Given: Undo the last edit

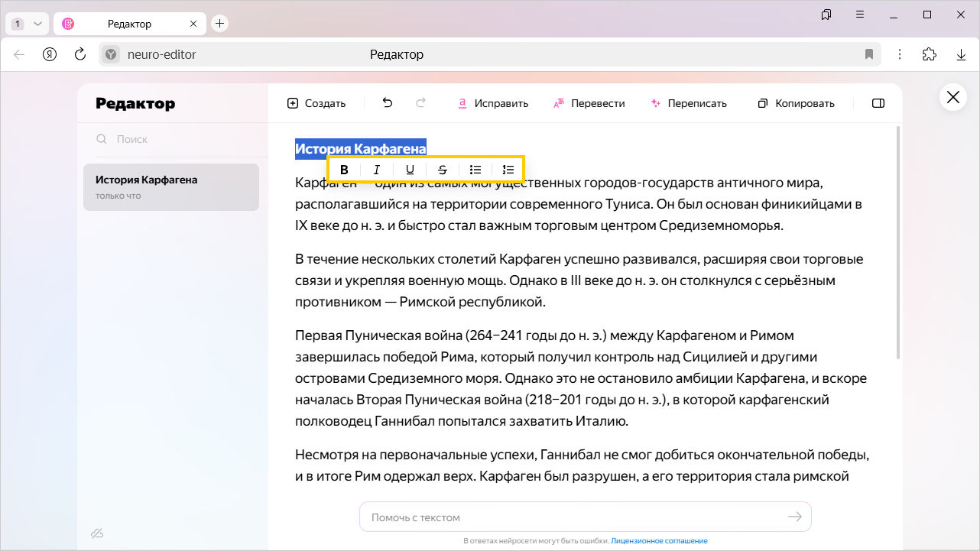Looking at the screenshot, I should click(x=388, y=103).
